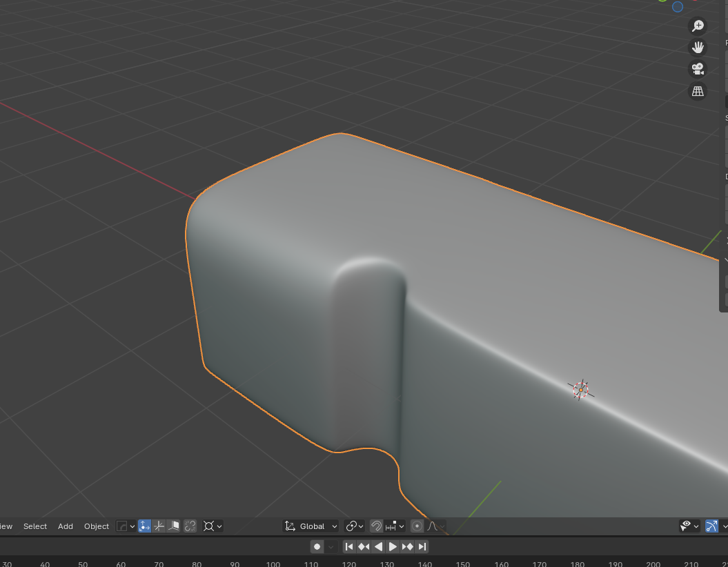Toggle proportional editing circle icon
728x567 pixels.
(x=417, y=526)
